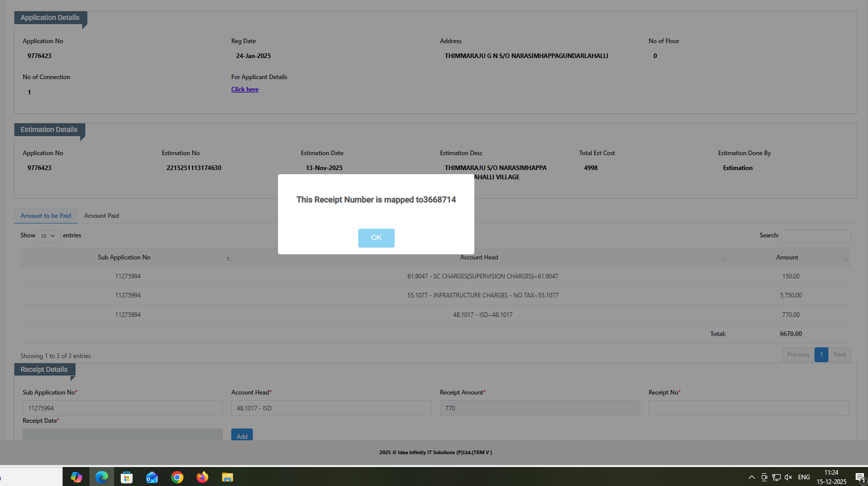Click the Reg Date 24-Jan-2025
Viewport: 868px width, 486px height.
pos(253,56)
